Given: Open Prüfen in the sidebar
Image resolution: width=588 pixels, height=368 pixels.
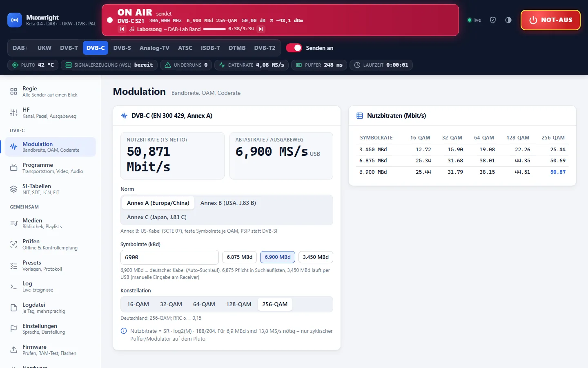Looking at the screenshot, I should (x=51, y=244).
